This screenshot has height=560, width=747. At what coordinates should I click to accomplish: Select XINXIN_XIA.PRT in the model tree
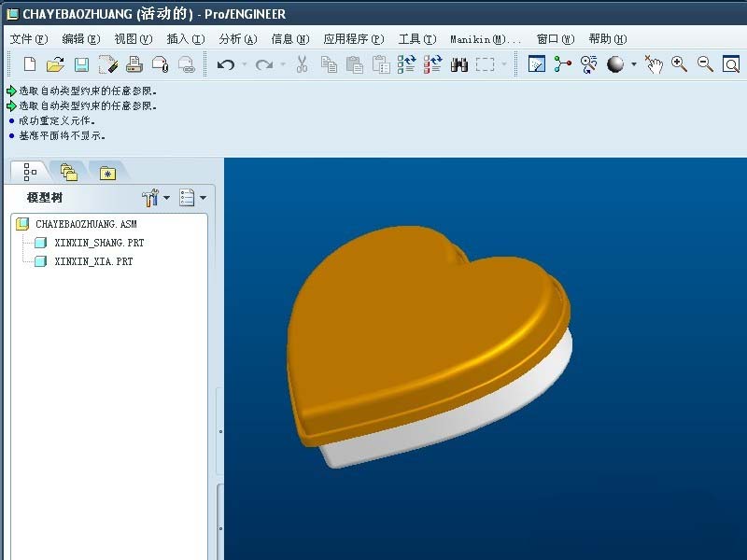click(94, 261)
